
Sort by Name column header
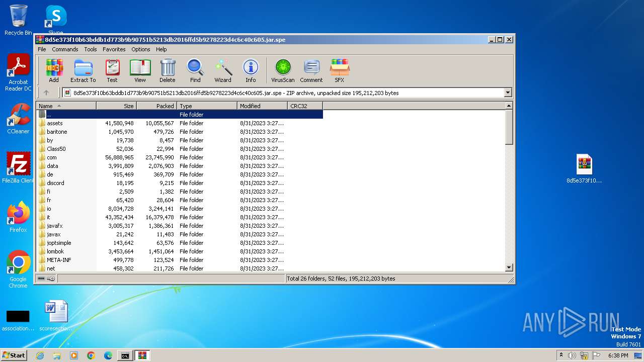(x=66, y=106)
